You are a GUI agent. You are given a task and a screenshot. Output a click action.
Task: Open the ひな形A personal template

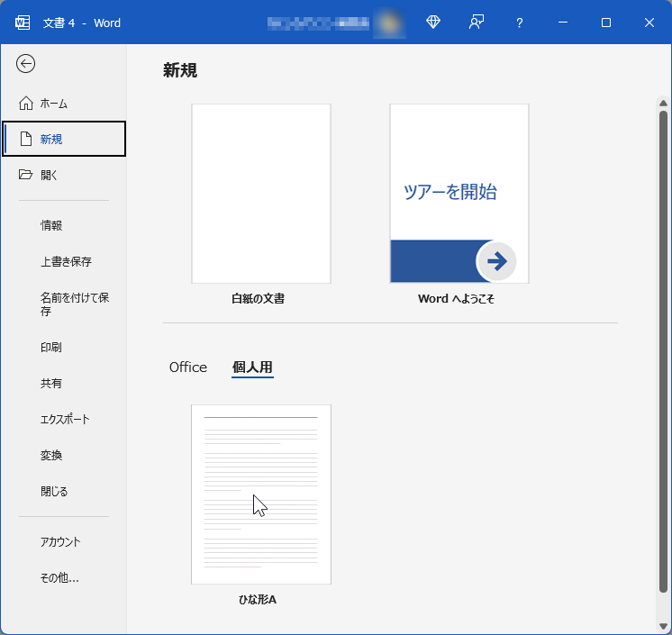click(x=261, y=494)
